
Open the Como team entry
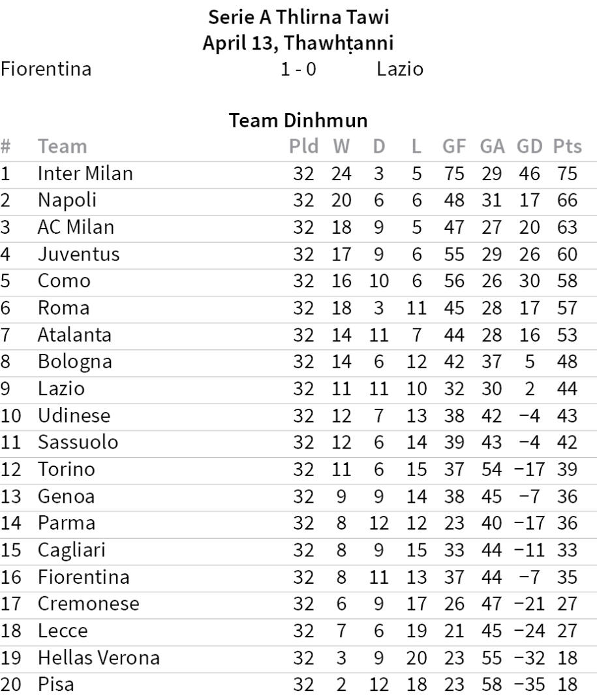point(64,281)
